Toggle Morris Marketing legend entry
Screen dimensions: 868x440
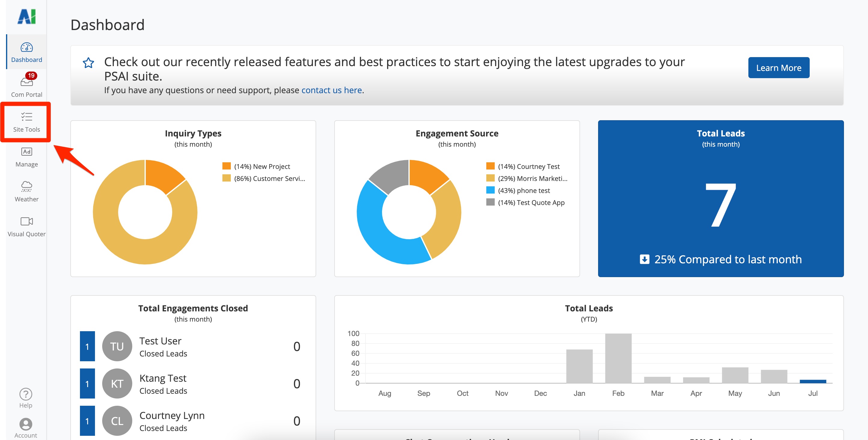tap(532, 179)
